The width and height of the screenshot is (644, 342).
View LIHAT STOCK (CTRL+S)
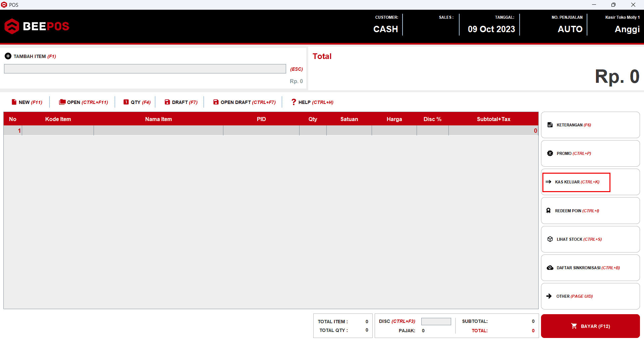click(590, 239)
